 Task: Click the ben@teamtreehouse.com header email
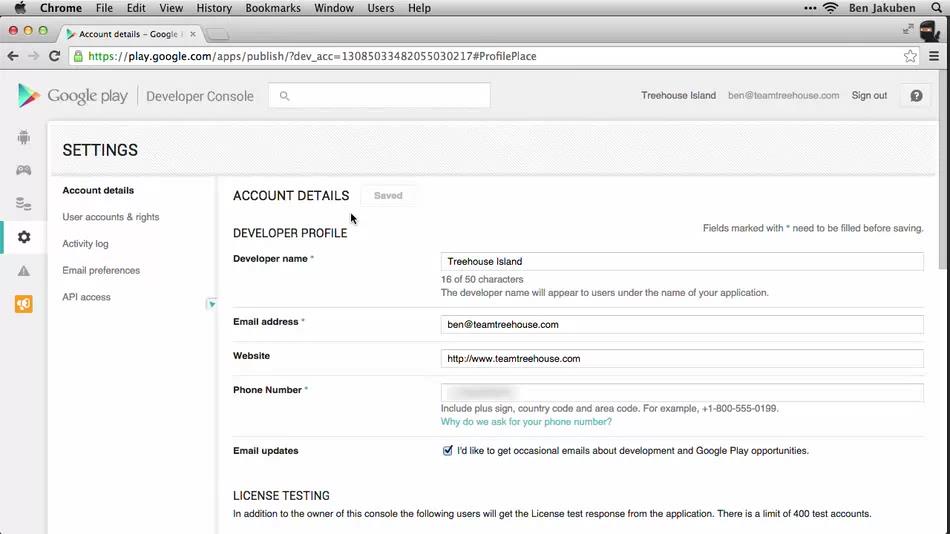(783, 95)
